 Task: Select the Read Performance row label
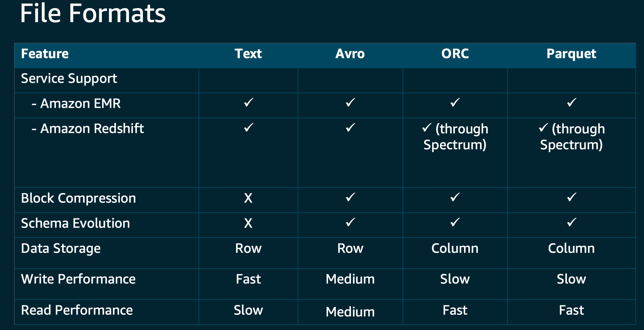[77, 310]
